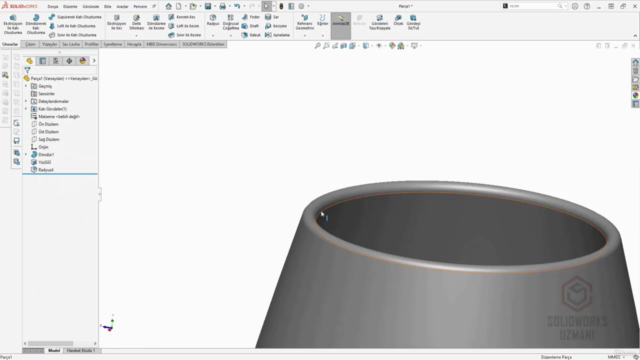Click Zoom to Fit magnifier in view toolbar
The height and width of the screenshot is (360, 640).
coord(318,46)
